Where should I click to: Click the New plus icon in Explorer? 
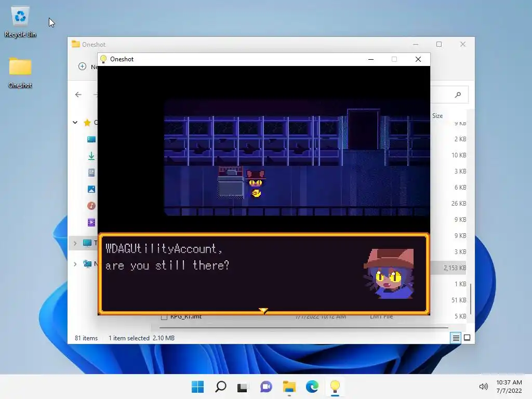(82, 66)
